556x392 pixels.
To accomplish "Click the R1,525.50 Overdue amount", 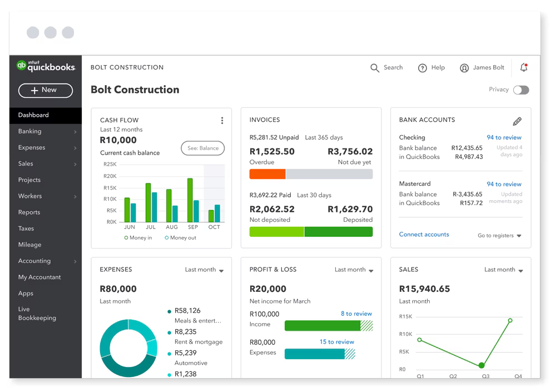I will 272,151.
